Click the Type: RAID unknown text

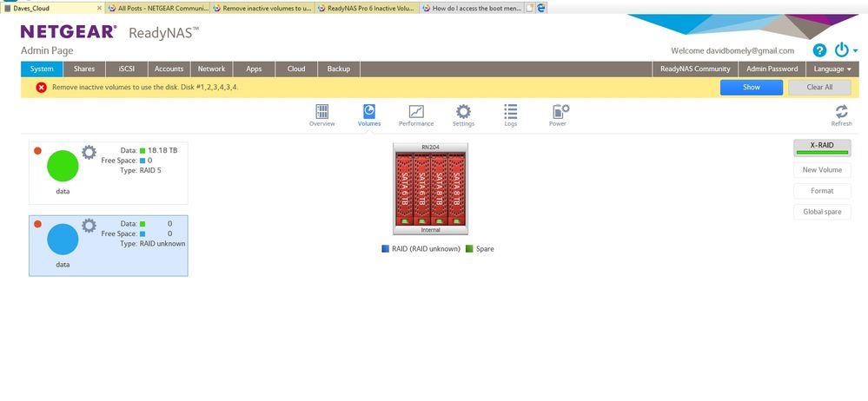(x=153, y=243)
